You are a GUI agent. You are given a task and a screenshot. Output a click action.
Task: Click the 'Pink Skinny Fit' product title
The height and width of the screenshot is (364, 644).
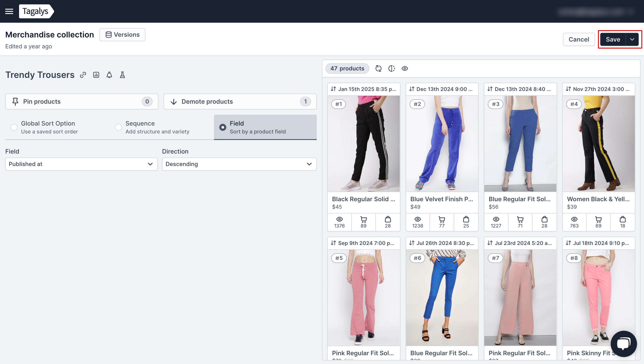coord(591,353)
